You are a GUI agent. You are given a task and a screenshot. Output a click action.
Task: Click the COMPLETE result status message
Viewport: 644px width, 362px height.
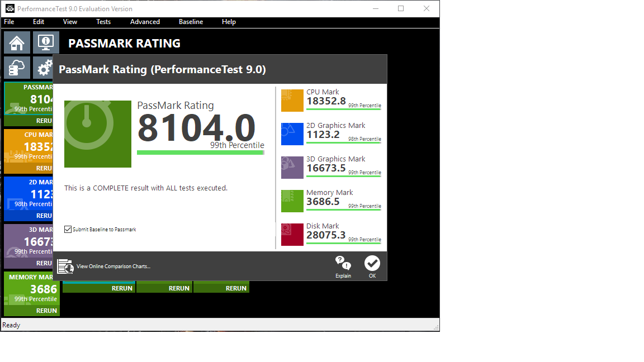click(x=146, y=188)
